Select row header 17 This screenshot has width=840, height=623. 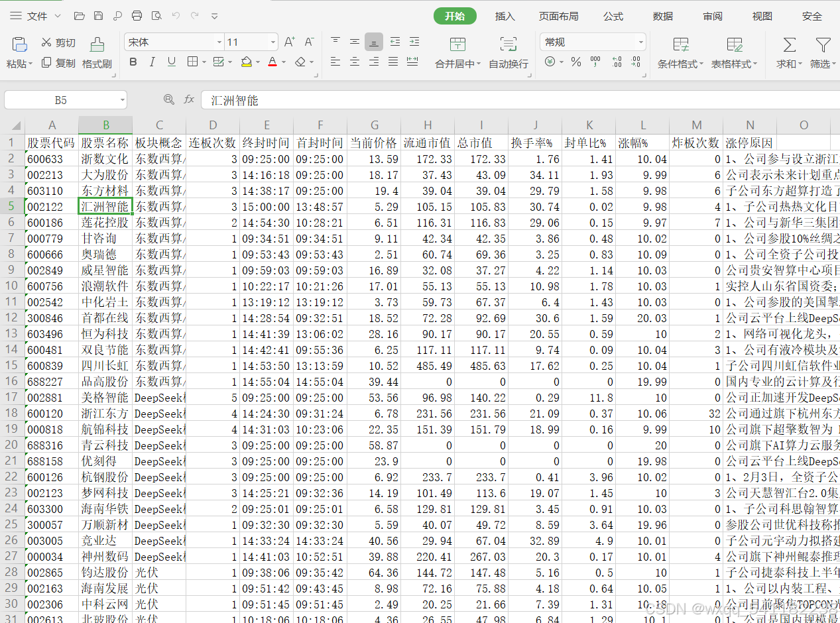tap(12, 398)
